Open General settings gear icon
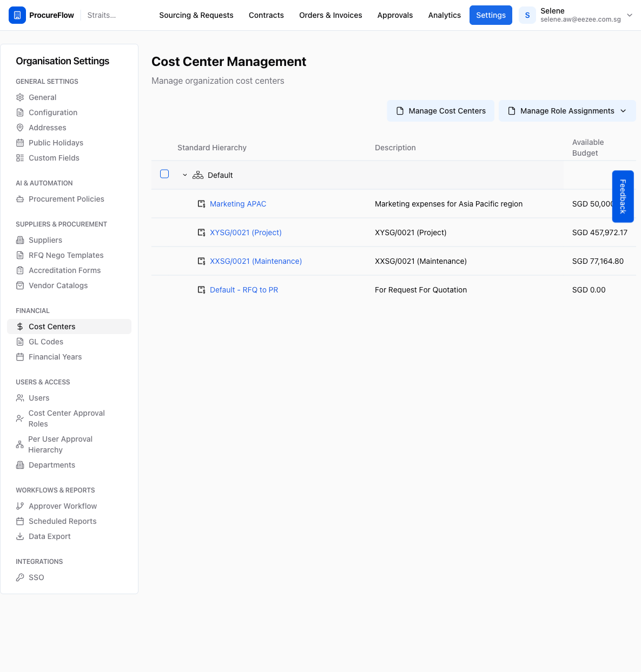This screenshot has height=672, width=641. (20, 97)
